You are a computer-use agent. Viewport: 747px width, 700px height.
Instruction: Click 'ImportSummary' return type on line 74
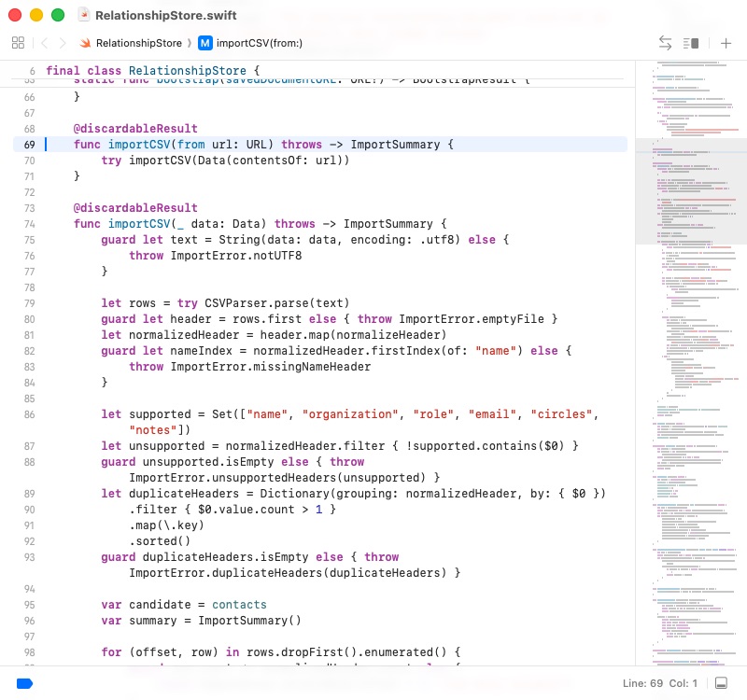point(388,224)
